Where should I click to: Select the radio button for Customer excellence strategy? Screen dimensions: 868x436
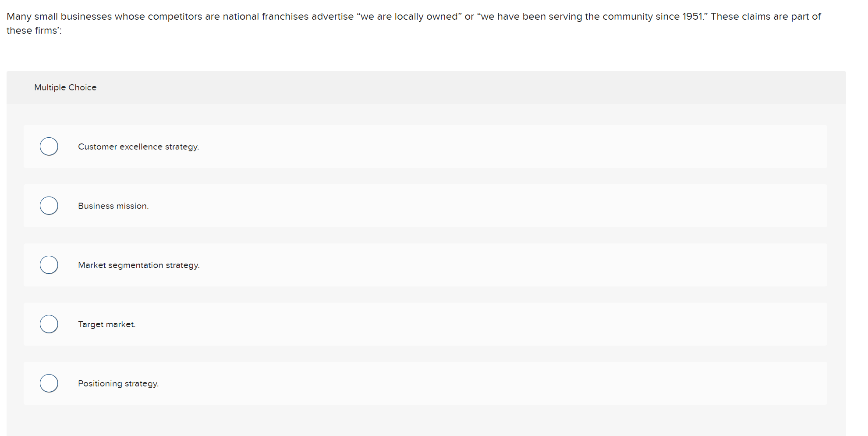click(x=49, y=146)
